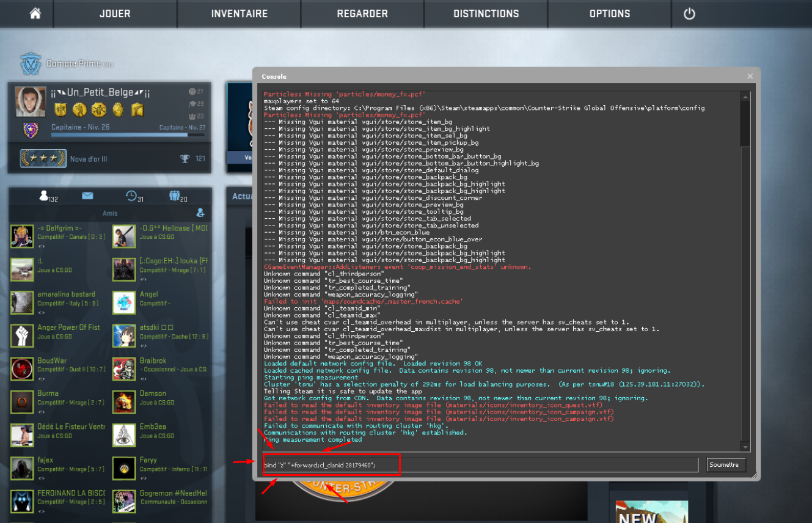The image size is (812, 523).
Task: Click the 'Steam config directory' console line
Action: [x=484, y=108]
